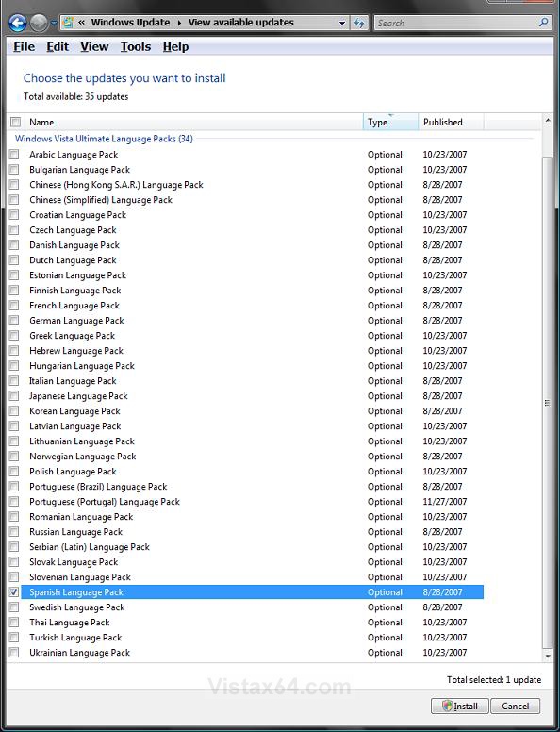Refresh the page with the refresh icon
The image size is (560, 732).
(x=359, y=23)
